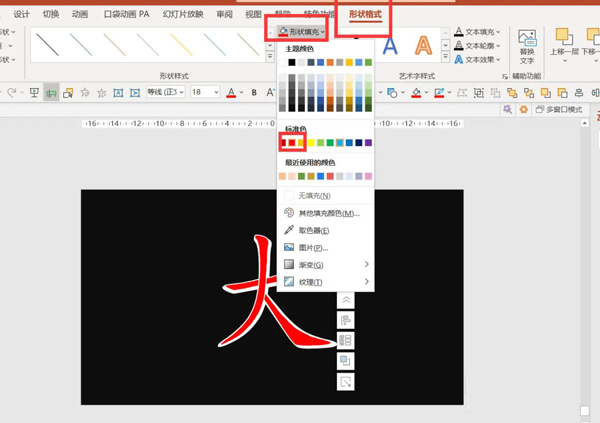600x423 pixels.
Task: Open the 文本效果 text effects dropdown
Action: (478, 59)
